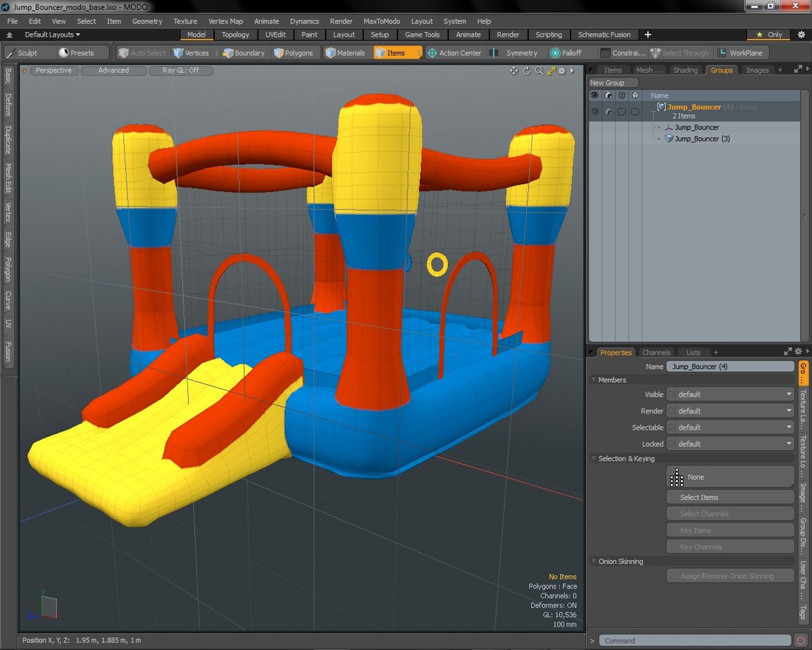Open the Default Layouts dropdown
The height and width of the screenshot is (650, 812).
52,35
